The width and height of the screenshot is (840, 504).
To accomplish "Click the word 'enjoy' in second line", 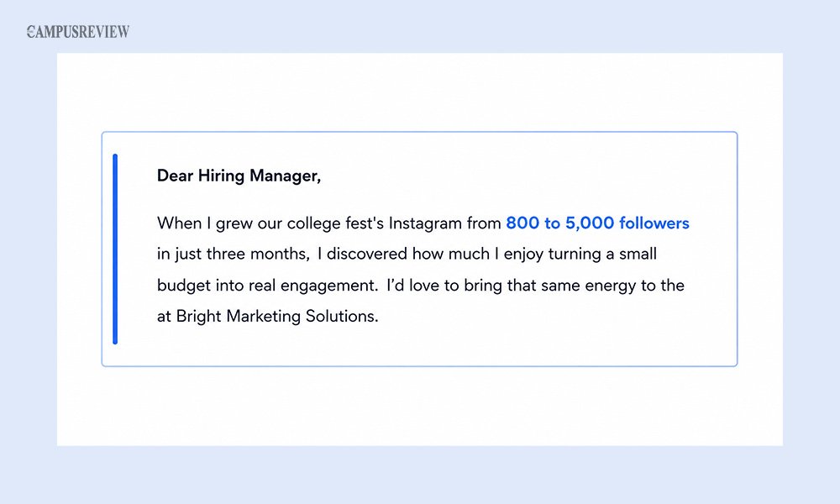I will [x=523, y=255].
